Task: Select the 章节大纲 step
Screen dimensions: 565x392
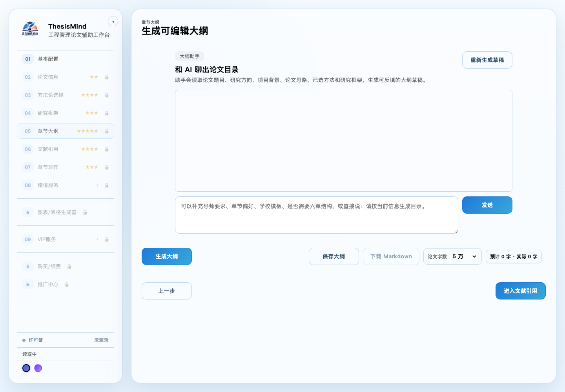Action: coord(66,131)
